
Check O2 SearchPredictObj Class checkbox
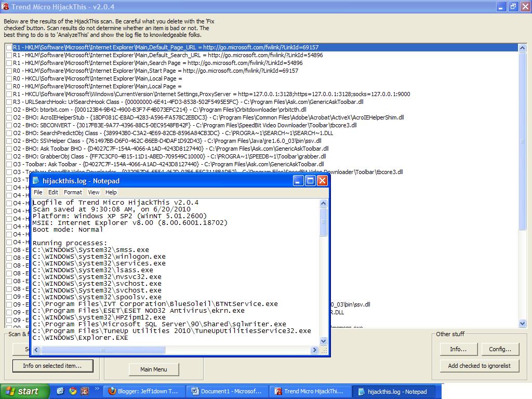[9, 134]
